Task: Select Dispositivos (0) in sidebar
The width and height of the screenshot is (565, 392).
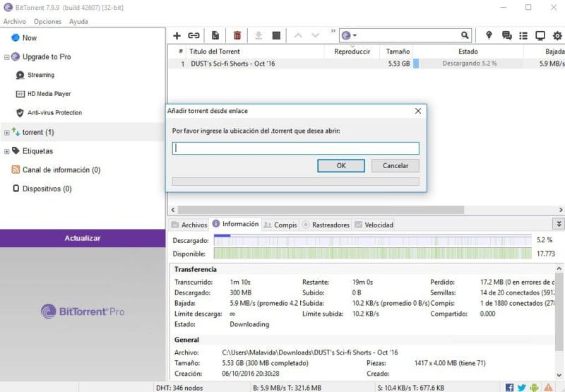Action: click(47, 189)
